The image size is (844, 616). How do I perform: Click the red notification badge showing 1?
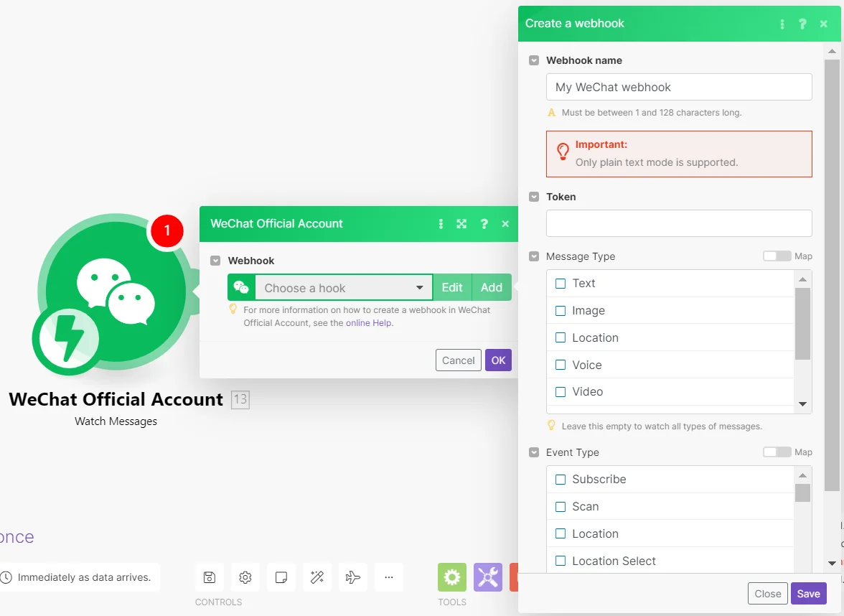pyautogui.click(x=167, y=230)
